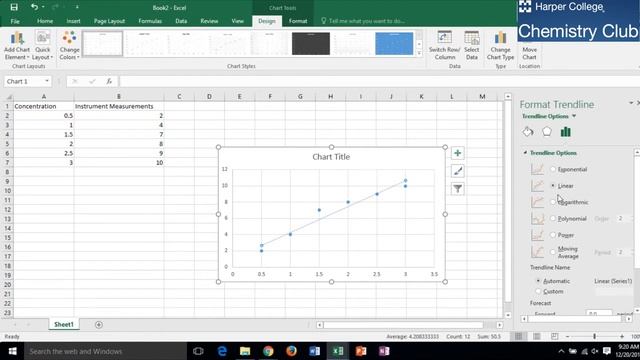
Task: Open Word from the taskbar
Action: point(314,351)
